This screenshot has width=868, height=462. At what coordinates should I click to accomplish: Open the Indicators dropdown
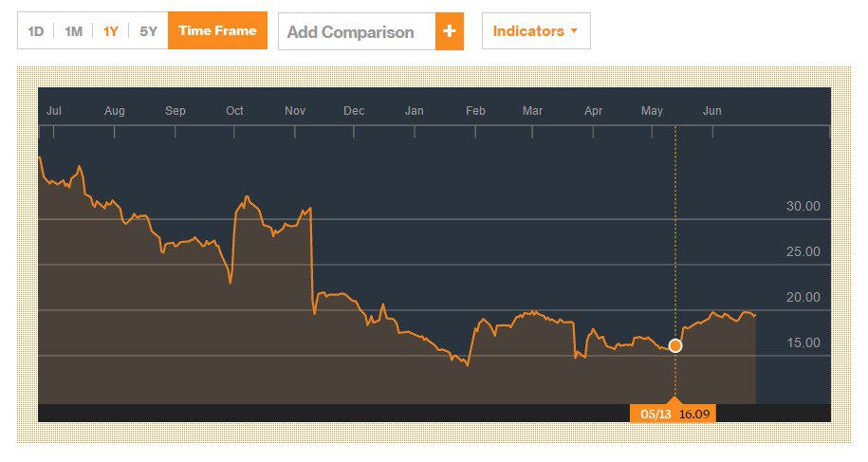[x=536, y=31]
